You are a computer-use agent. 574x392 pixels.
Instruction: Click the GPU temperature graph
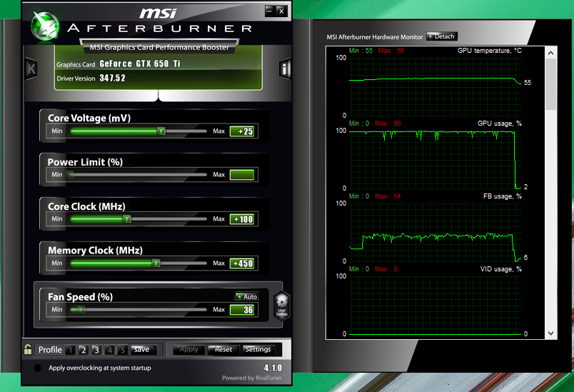click(x=435, y=86)
